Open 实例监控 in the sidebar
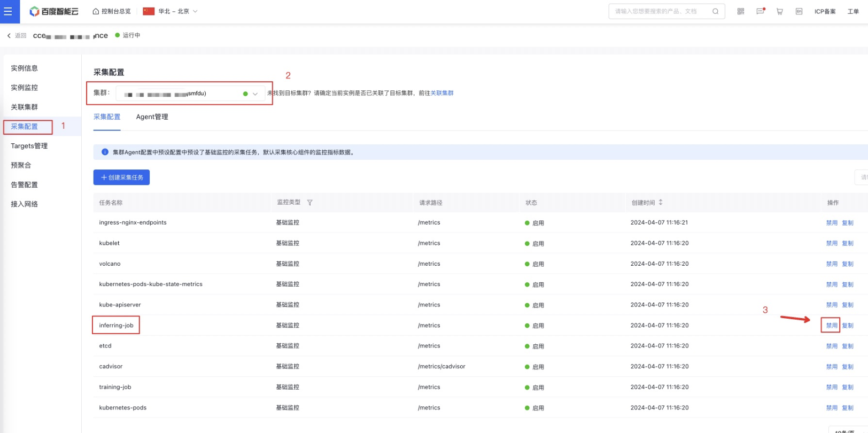Screen dimensions: 868x433 (25, 88)
